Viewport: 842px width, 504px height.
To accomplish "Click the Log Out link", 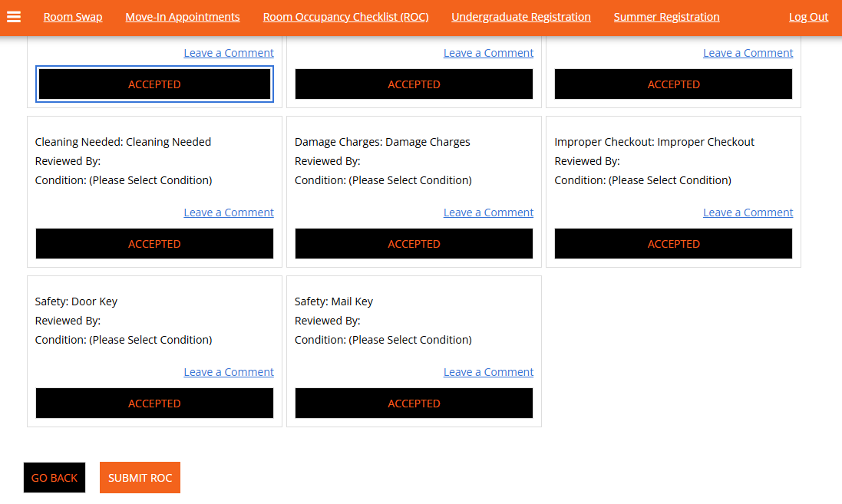I will (808, 17).
